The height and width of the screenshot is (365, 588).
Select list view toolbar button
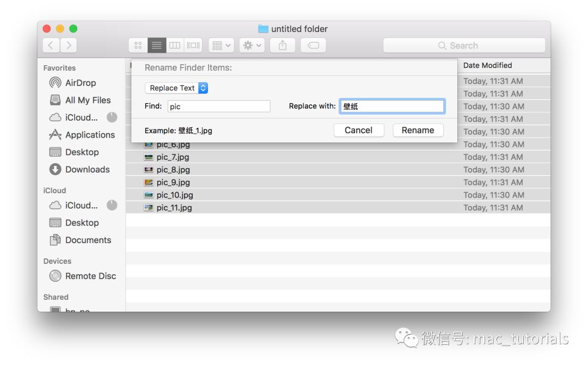tap(156, 46)
